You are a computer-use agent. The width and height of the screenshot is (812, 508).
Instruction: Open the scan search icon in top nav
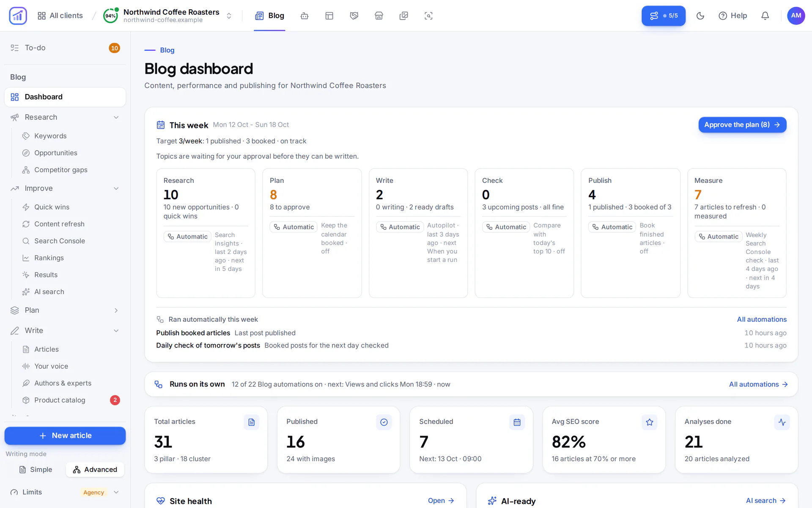[x=428, y=16]
